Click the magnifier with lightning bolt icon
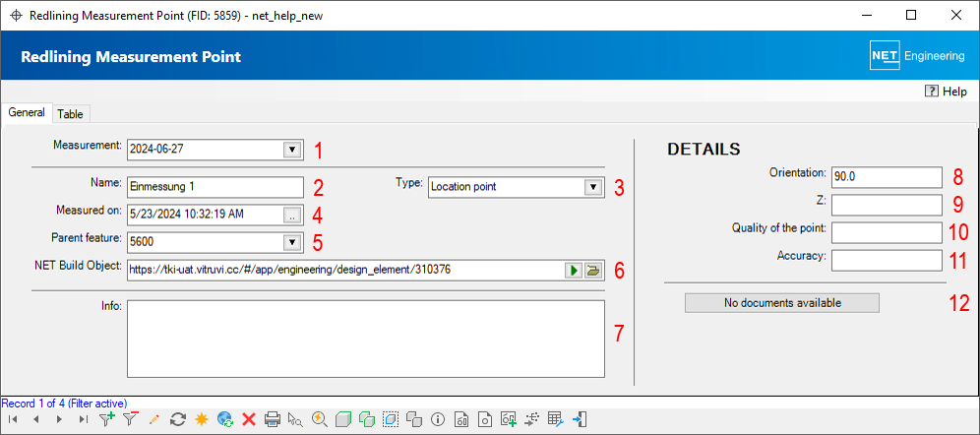 click(x=320, y=419)
